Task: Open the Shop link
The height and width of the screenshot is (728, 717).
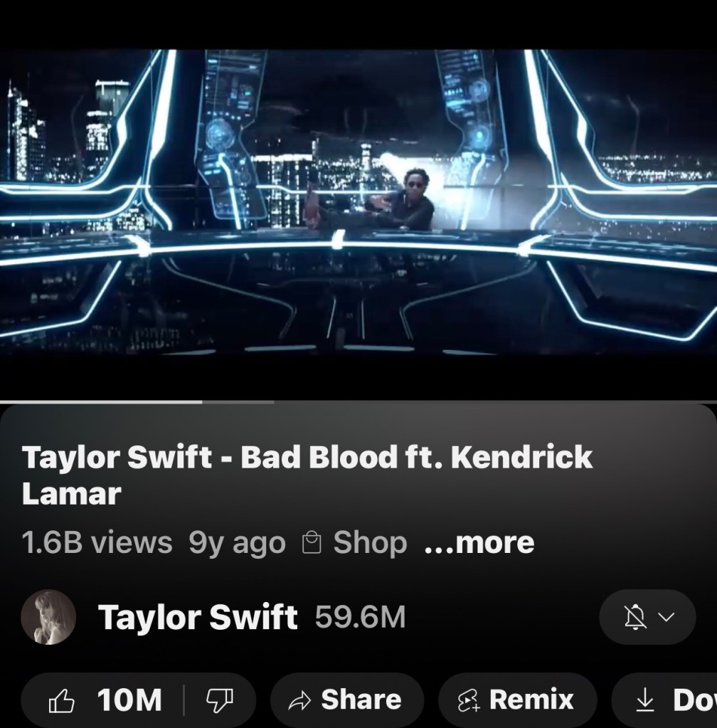Action: click(x=370, y=542)
